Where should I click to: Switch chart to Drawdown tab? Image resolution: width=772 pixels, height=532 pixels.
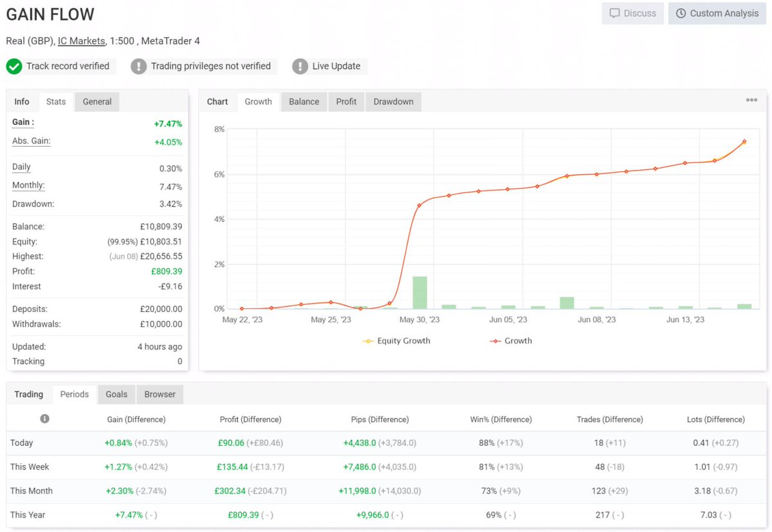pos(394,102)
